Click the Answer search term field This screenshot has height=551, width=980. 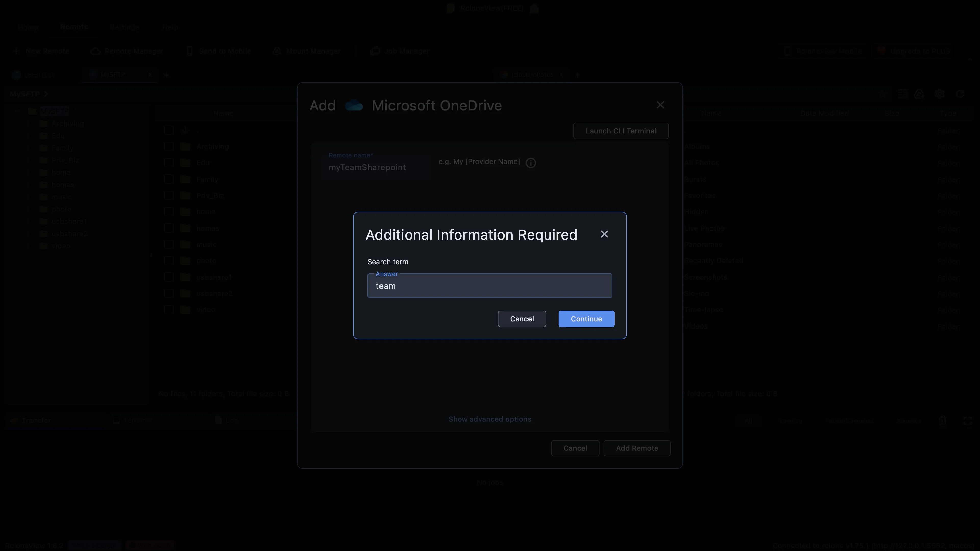coord(490,286)
